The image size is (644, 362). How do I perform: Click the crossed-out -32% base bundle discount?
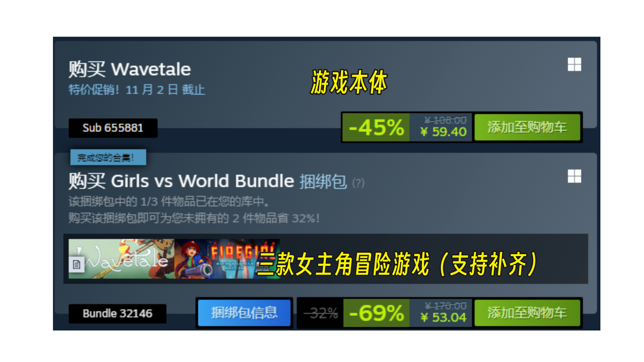321,313
